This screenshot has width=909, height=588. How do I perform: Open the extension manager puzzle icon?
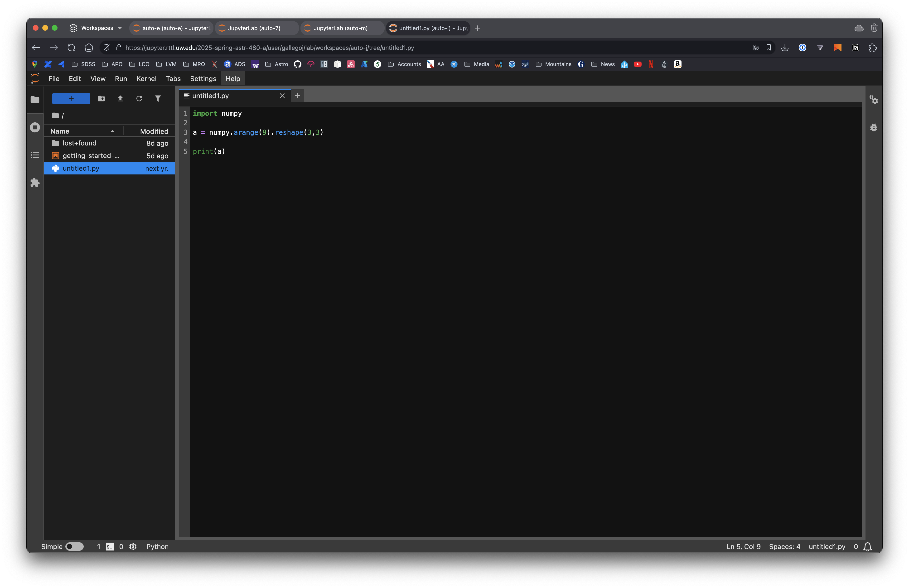[35, 183]
